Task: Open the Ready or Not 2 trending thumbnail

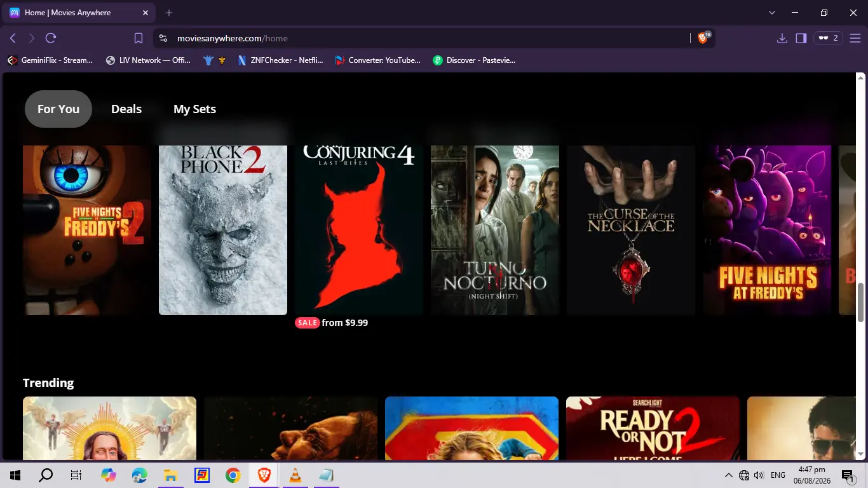Action: click(x=653, y=428)
